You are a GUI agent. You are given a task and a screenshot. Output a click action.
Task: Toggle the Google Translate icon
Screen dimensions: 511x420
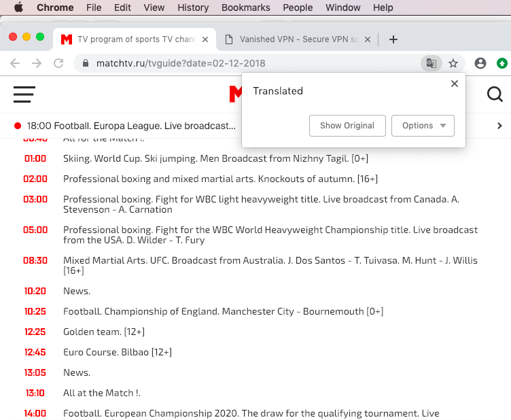tap(431, 63)
